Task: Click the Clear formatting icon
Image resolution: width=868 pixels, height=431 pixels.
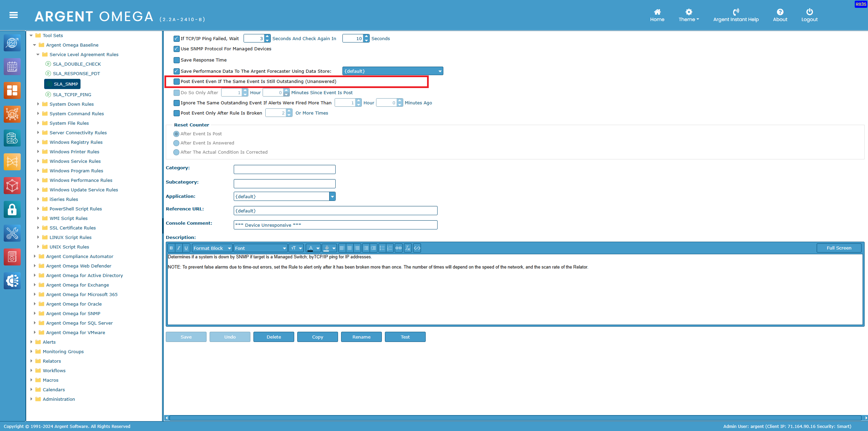Action: click(408, 248)
